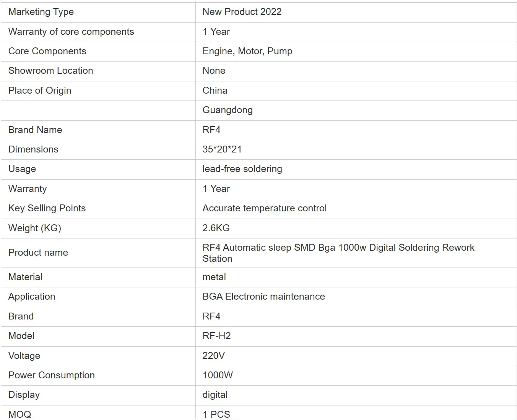Screen dimensions: 517x420
Task: Click the 'Brand Name' label
Action: [x=35, y=130]
